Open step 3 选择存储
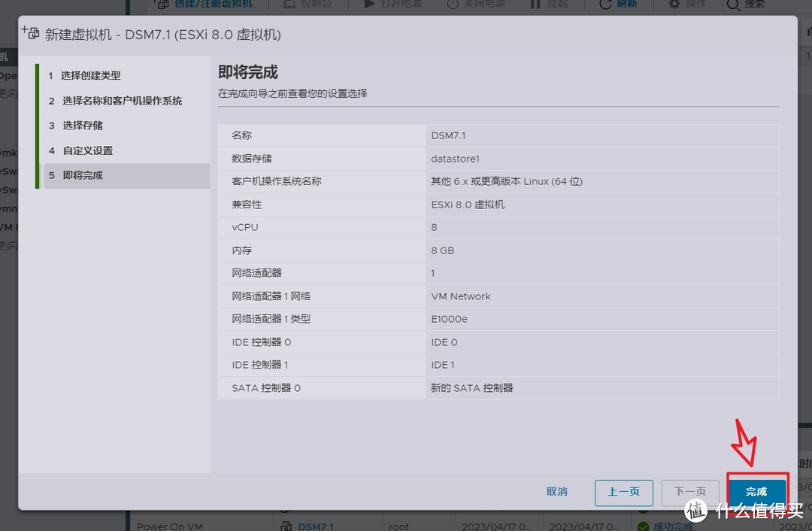This screenshot has height=531, width=812. 85,125
